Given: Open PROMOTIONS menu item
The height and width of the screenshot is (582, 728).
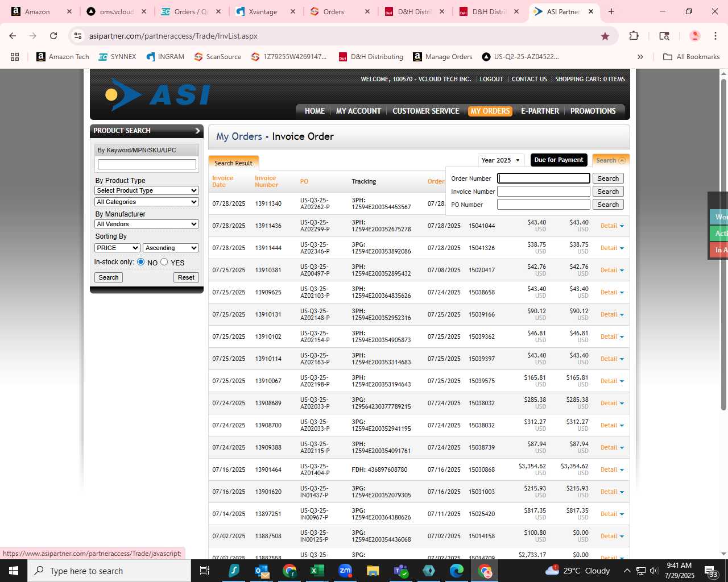Looking at the screenshot, I should pos(593,111).
